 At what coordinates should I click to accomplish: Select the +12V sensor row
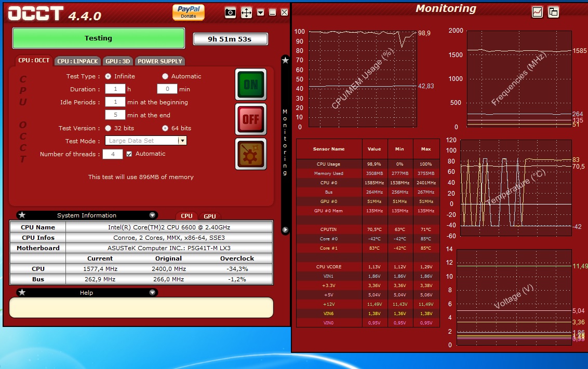point(368,304)
